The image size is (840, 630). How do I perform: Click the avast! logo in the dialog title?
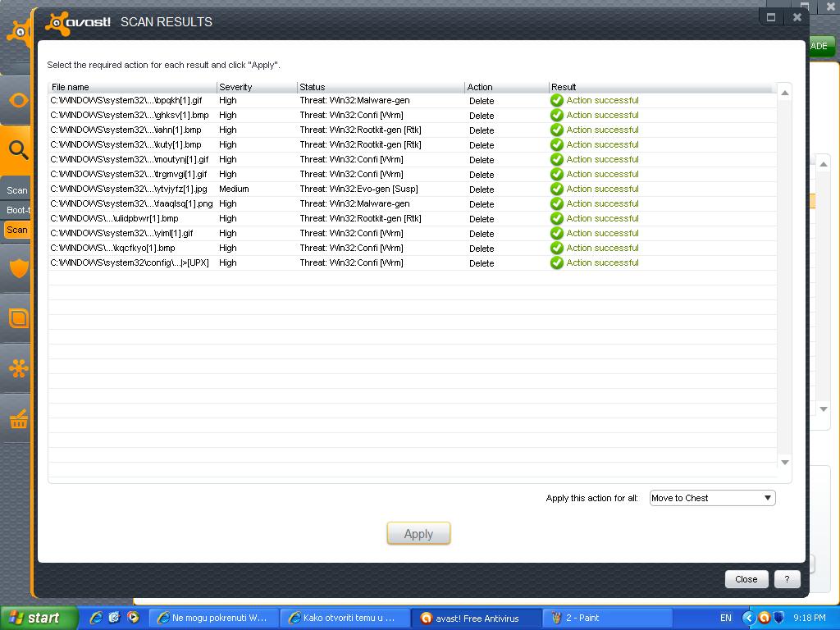[78, 22]
